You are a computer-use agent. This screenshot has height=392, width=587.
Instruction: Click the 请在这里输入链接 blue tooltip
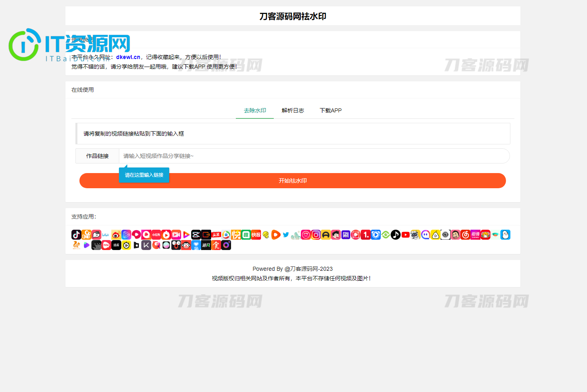[x=144, y=175]
